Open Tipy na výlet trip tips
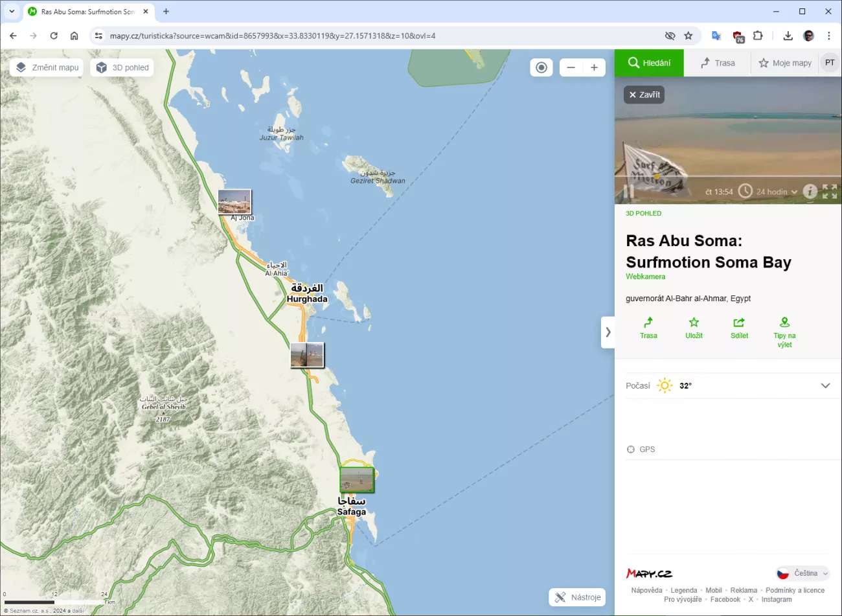Screen dimensions: 842x616 point(784,332)
